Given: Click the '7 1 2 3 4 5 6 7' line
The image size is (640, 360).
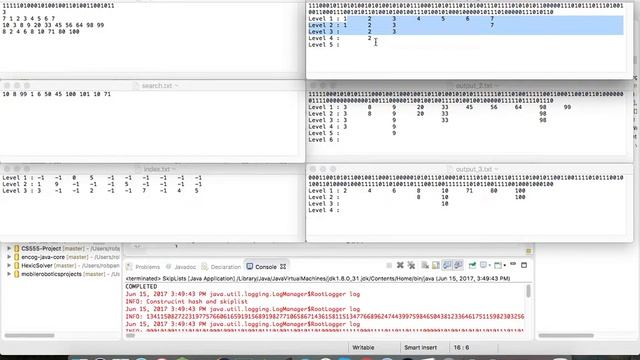Looking at the screenshot, I should (x=29, y=19).
